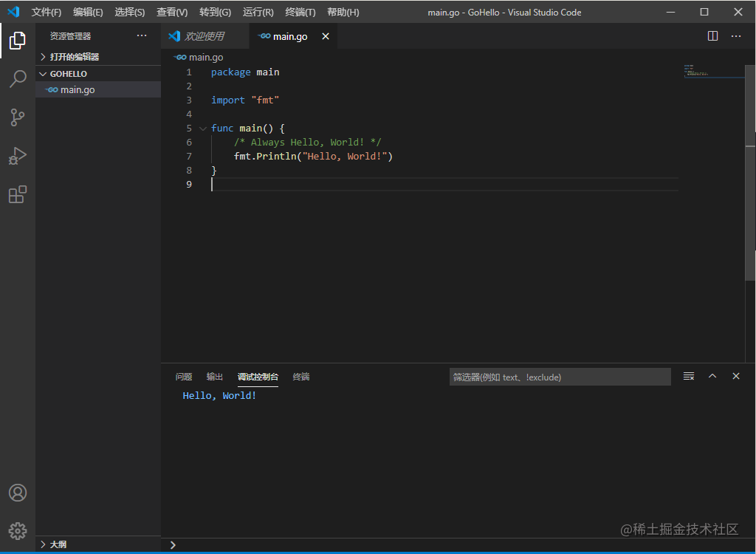Click line number 1 in the gutter
This screenshot has width=756, height=554.
[189, 72]
